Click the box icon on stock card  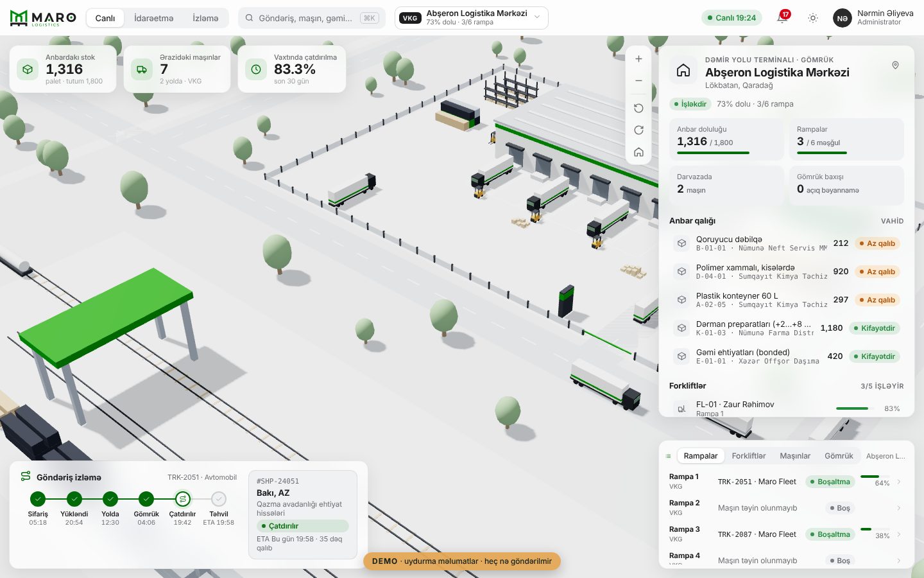point(28,69)
